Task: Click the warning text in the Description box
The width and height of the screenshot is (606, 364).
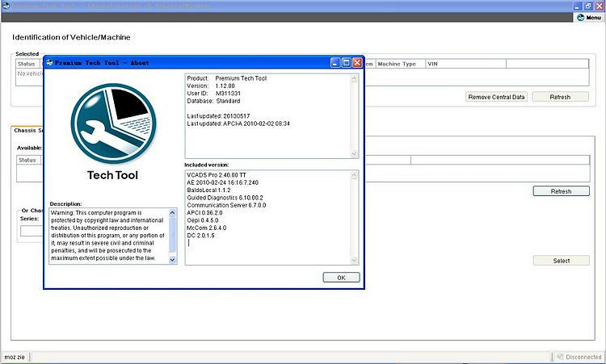Action: (x=108, y=235)
